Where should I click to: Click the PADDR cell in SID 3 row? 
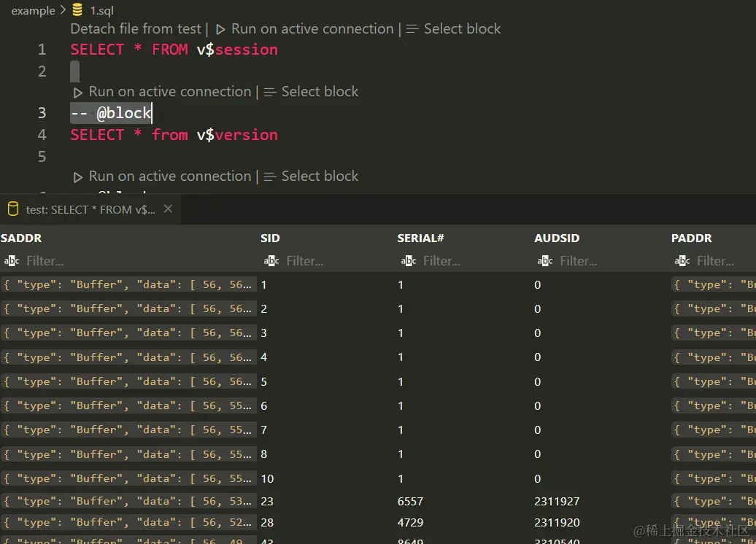pyautogui.click(x=714, y=333)
